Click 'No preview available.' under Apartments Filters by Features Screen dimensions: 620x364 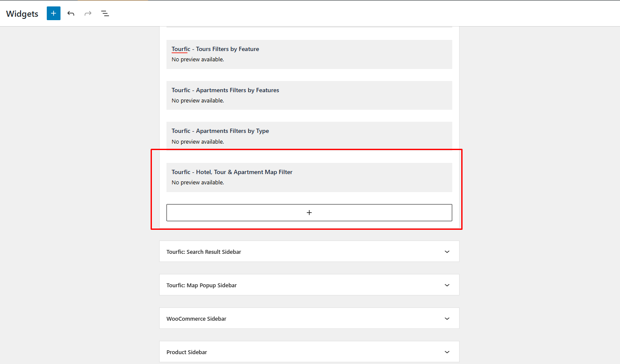click(198, 101)
